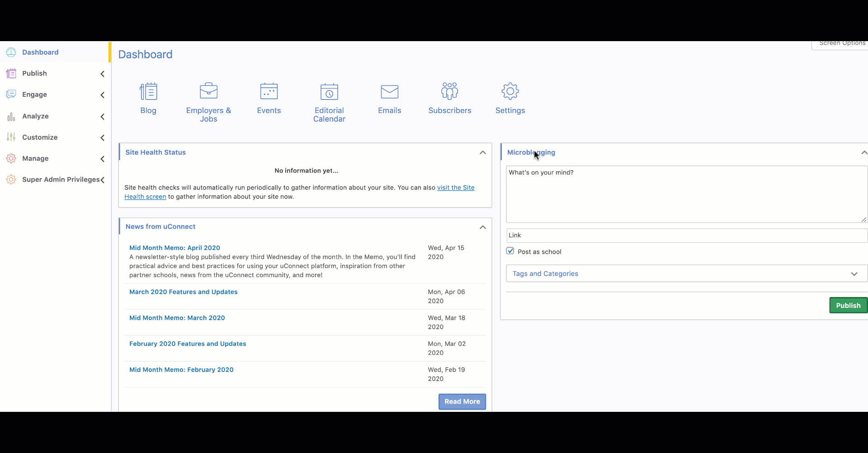Open the Editorial Calendar icon
The height and width of the screenshot is (453, 868).
329,92
